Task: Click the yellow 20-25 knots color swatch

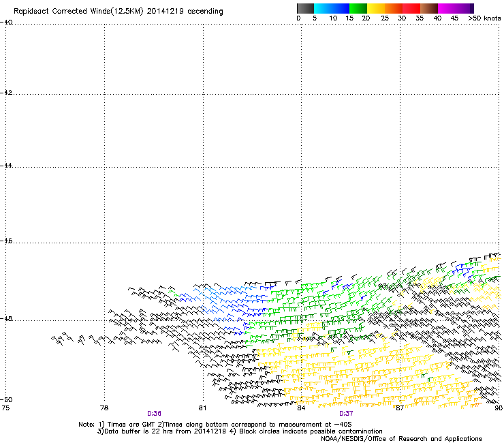Action: coord(376,8)
